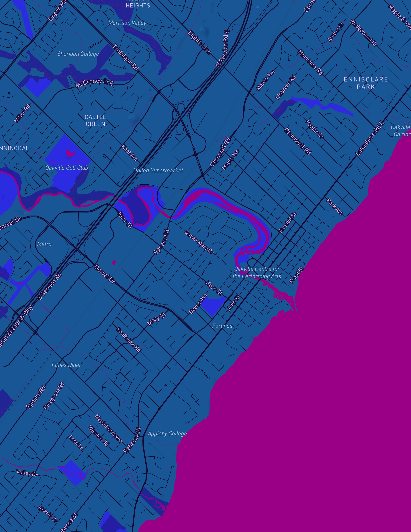The height and width of the screenshot is (532, 411).
Task: Click the Oakville Golf Club label
Action: 67,168
